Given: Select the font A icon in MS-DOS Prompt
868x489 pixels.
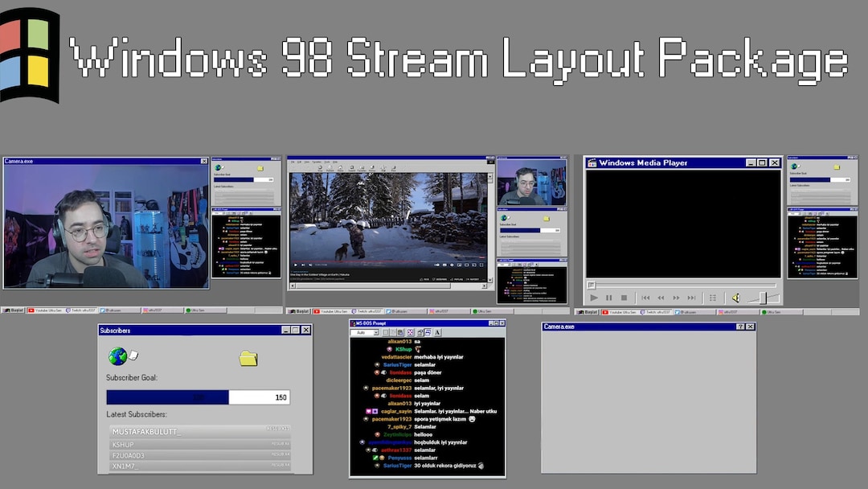Looking at the screenshot, I should click(437, 332).
